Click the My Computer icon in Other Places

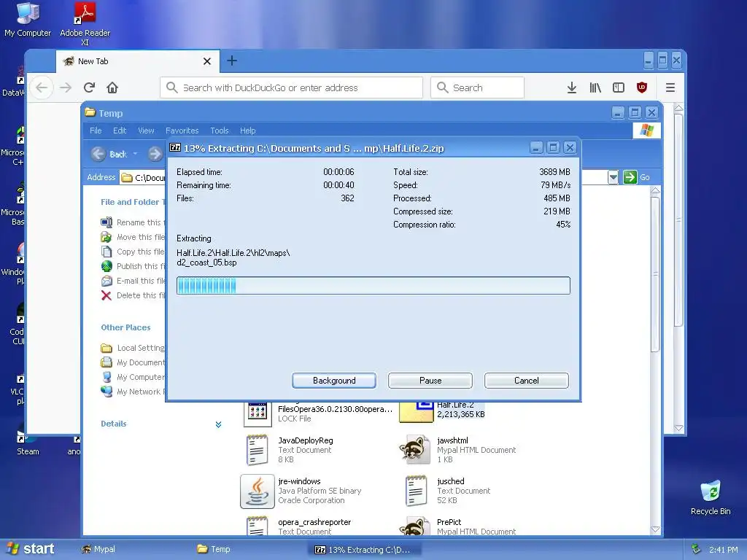(x=107, y=377)
